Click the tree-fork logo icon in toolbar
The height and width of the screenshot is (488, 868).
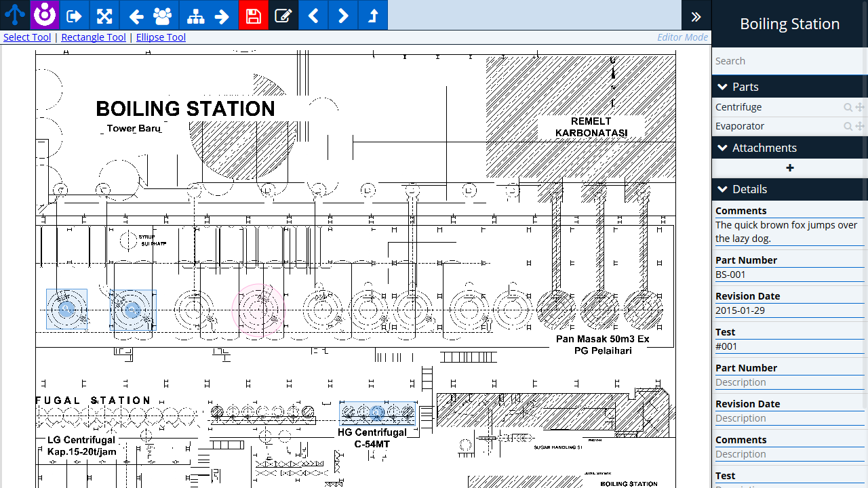(15, 15)
